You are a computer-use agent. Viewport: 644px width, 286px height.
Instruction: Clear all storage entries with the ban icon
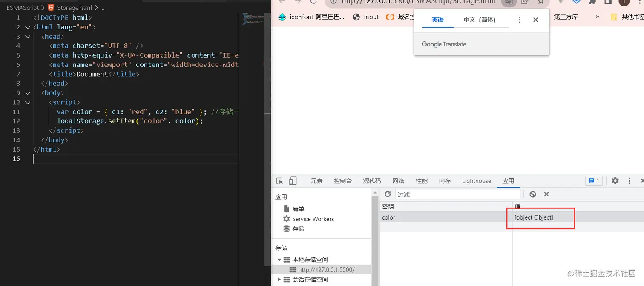click(532, 194)
